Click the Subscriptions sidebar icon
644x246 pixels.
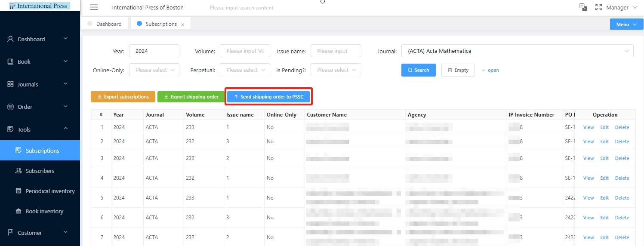pyautogui.click(x=18, y=151)
